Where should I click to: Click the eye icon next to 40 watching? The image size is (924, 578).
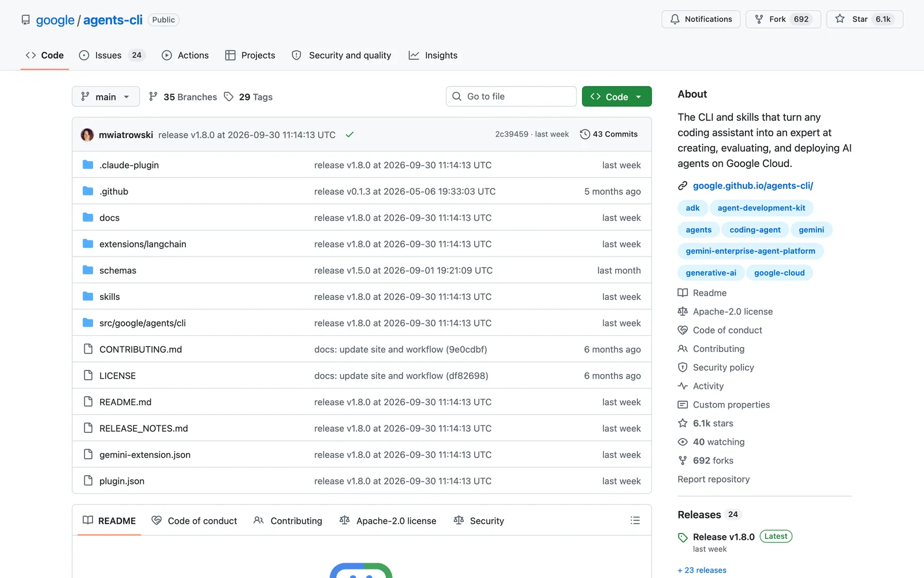point(683,442)
